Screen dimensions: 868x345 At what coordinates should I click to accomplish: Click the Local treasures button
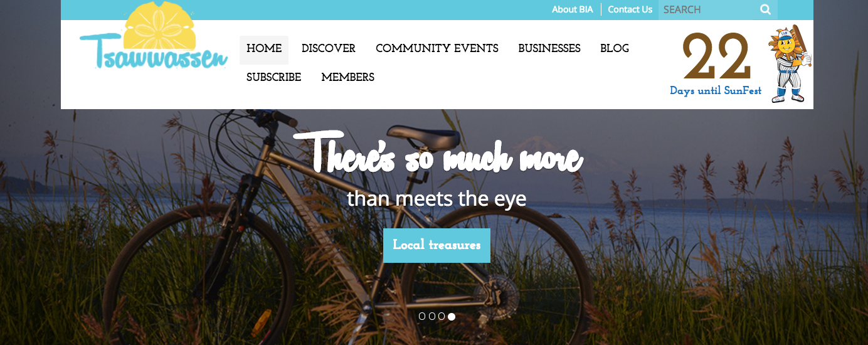(x=437, y=245)
